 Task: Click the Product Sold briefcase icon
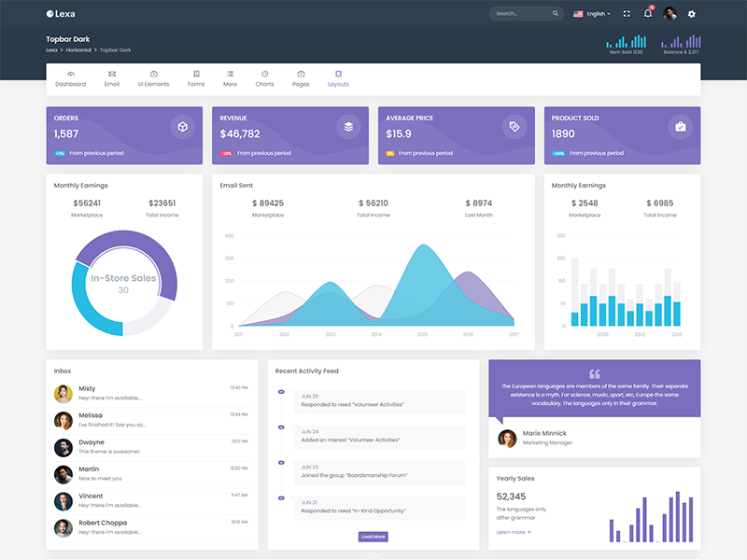[681, 127]
